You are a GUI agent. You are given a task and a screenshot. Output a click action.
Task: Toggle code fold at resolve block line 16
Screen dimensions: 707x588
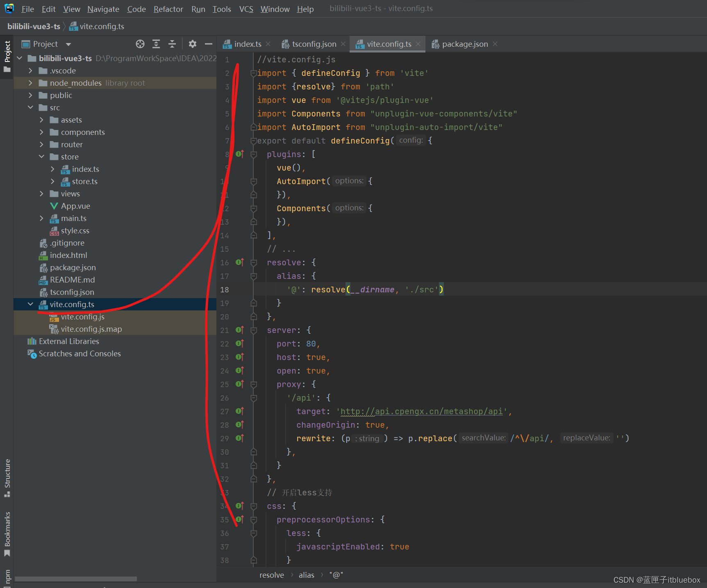[x=254, y=262]
